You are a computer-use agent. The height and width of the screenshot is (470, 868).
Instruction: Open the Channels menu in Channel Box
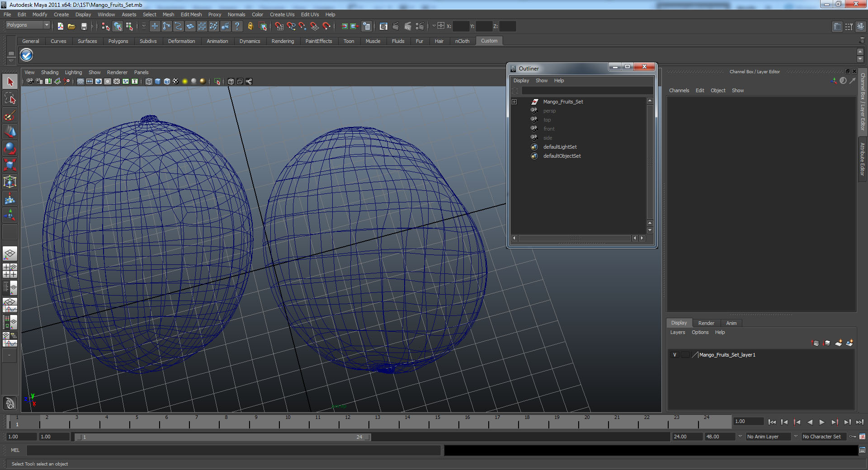[679, 90]
